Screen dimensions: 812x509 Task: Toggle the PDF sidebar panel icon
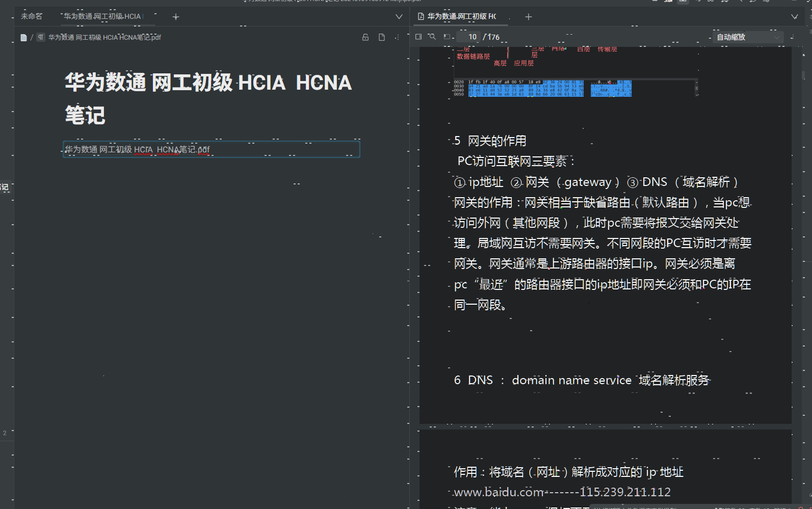pos(418,37)
